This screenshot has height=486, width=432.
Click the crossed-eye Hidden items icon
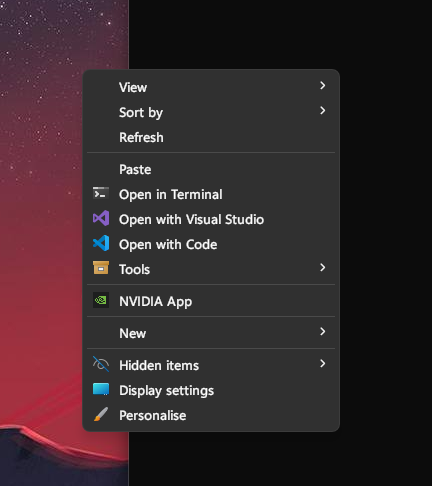point(101,364)
